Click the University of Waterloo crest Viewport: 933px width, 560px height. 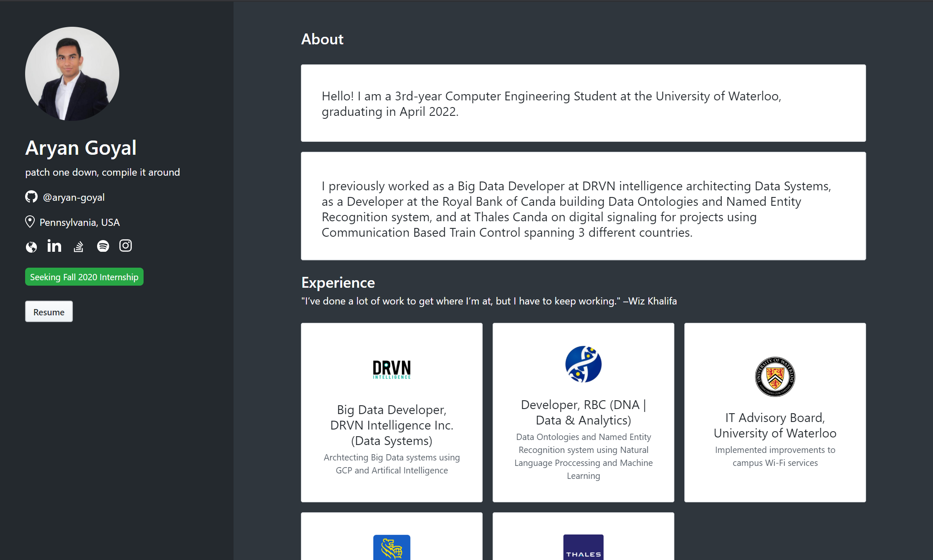point(775,377)
